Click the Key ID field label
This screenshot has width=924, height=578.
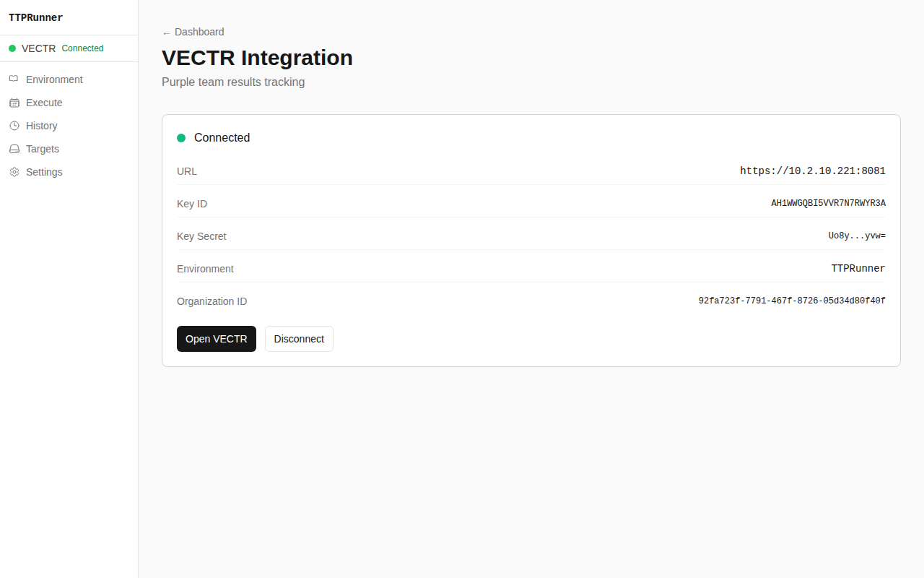[x=192, y=204]
